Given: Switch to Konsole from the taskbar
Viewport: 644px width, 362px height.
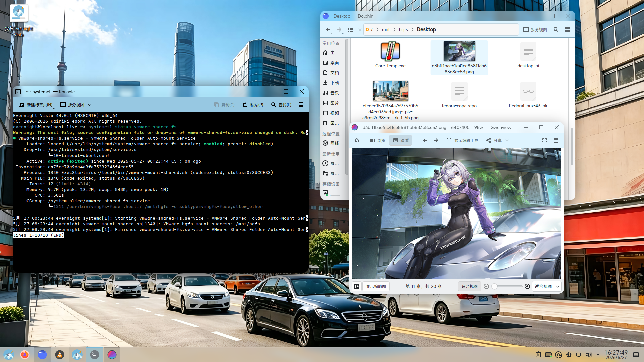Looking at the screenshot, I should point(95,355).
